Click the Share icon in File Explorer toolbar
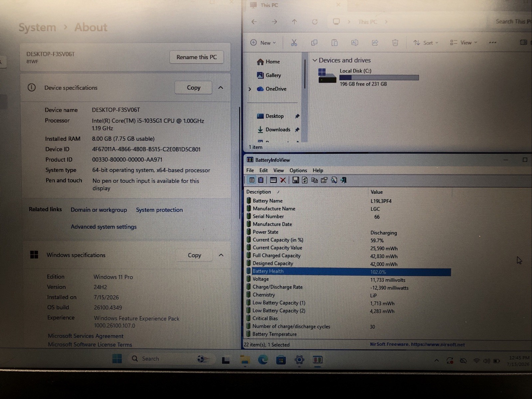This screenshot has height=399, width=532. [375, 43]
